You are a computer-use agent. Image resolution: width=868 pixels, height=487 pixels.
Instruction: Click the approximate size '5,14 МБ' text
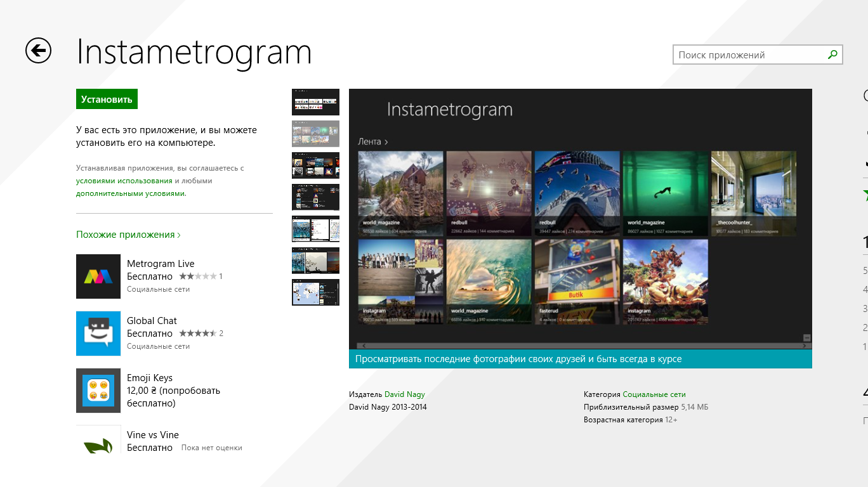point(695,407)
